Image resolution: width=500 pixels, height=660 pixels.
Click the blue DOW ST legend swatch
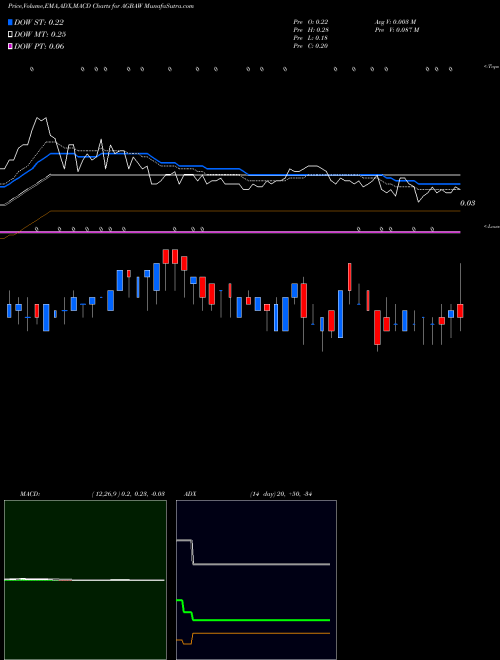11,22
